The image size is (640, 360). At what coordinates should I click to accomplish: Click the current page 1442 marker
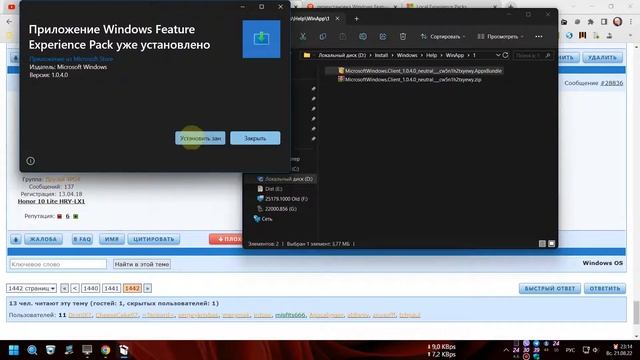point(132,288)
